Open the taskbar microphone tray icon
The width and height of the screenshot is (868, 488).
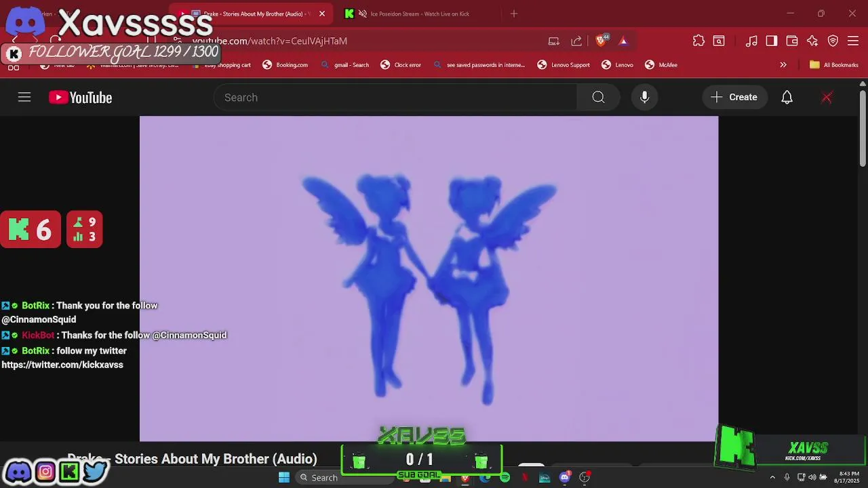[787, 477]
